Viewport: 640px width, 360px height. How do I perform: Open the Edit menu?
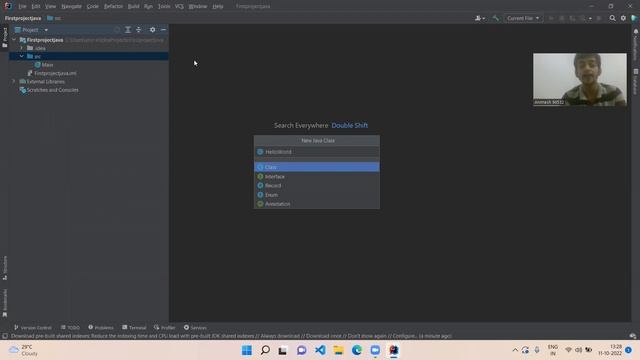point(36,7)
